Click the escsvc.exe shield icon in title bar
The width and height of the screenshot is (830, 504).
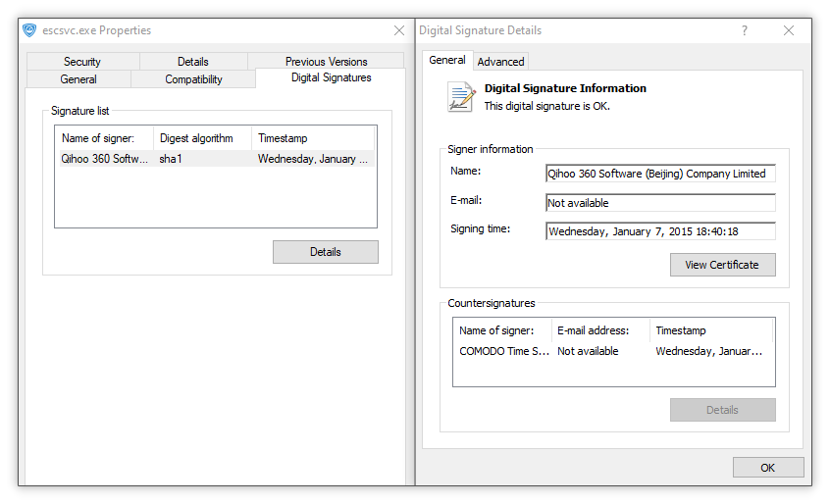29,30
